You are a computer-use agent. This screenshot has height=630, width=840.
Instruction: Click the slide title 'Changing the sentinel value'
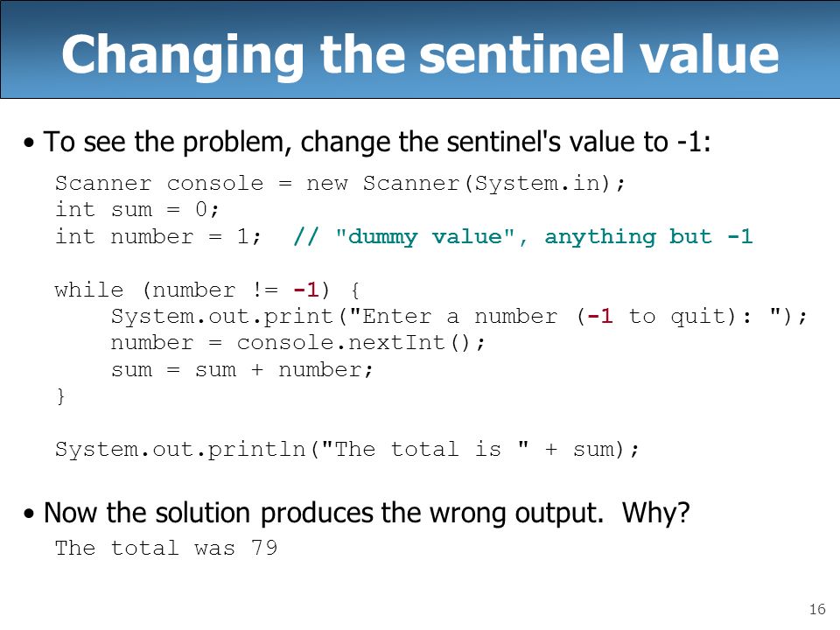click(420, 54)
